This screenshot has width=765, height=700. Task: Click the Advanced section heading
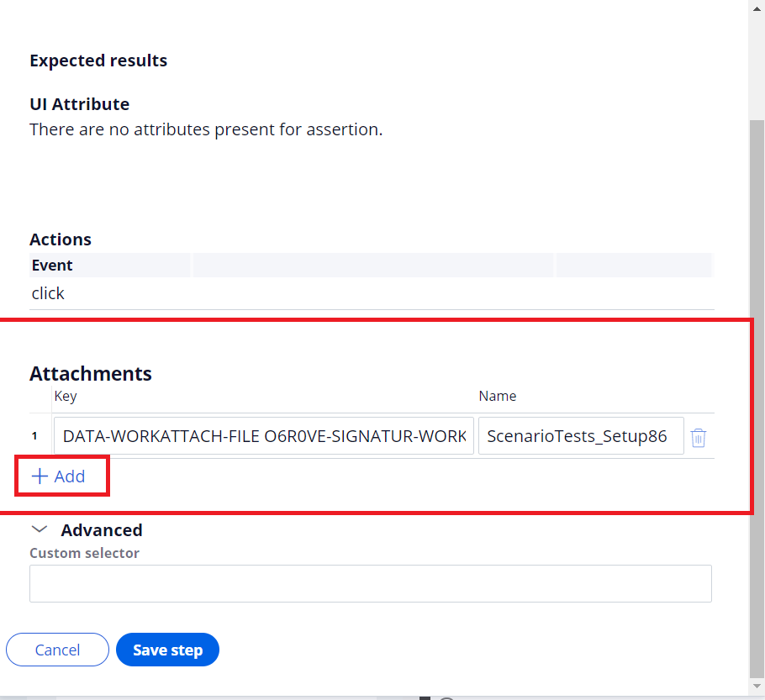click(x=102, y=529)
